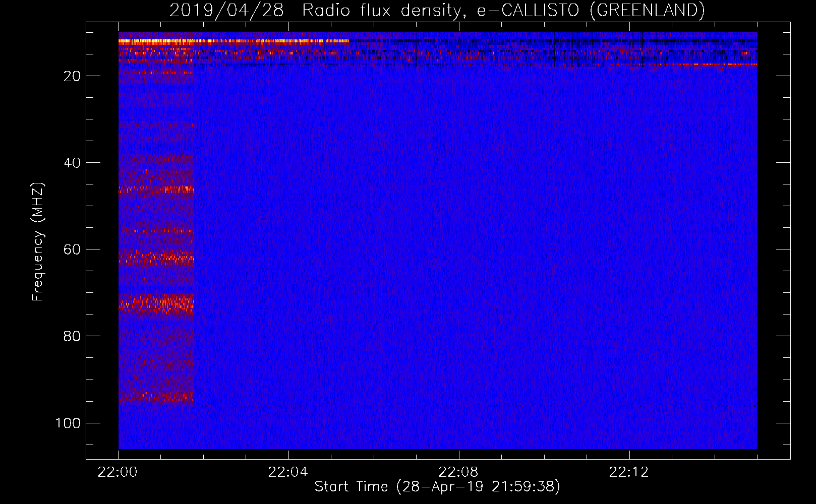Click the 22:08 time tick label
816x504 pixels.
tap(458, 472)
